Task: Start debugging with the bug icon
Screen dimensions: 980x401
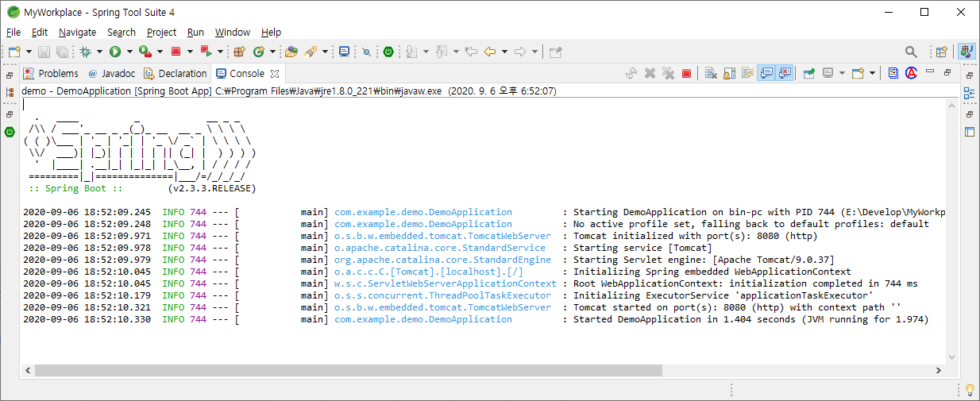Action: point(86,52)
